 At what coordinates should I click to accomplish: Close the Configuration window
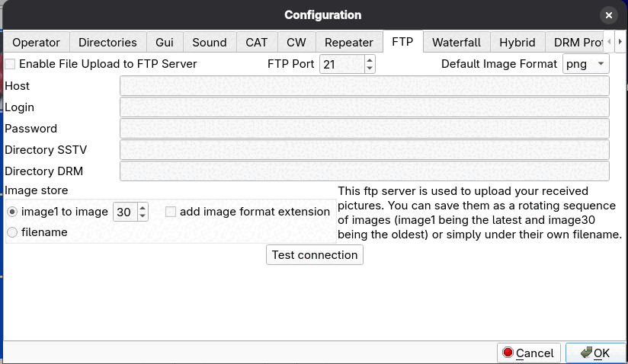(609, 15)
